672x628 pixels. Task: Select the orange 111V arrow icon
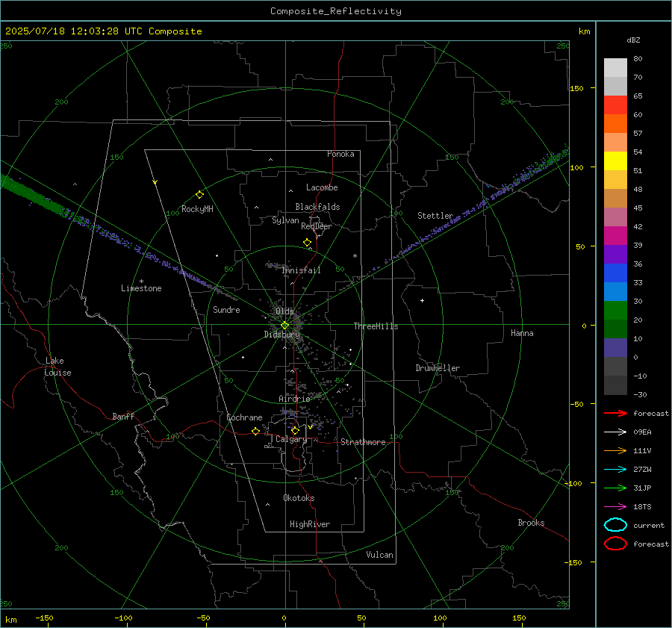[x=615, y=450]
